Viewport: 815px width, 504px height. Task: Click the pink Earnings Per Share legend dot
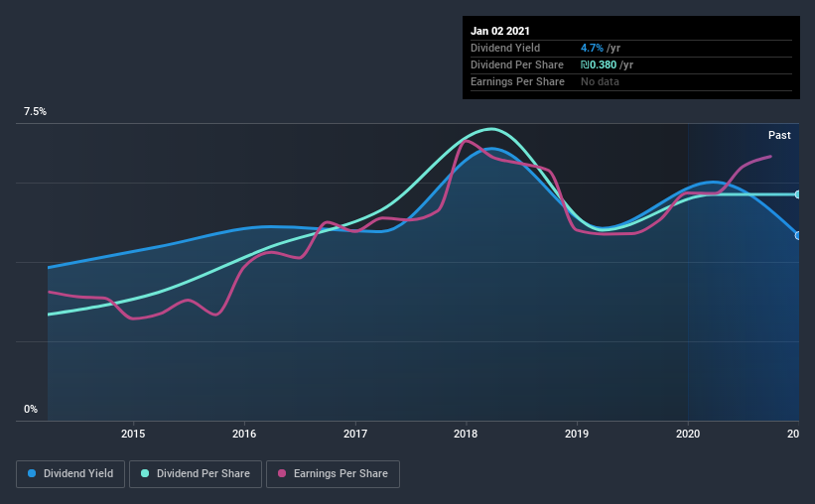282,473
